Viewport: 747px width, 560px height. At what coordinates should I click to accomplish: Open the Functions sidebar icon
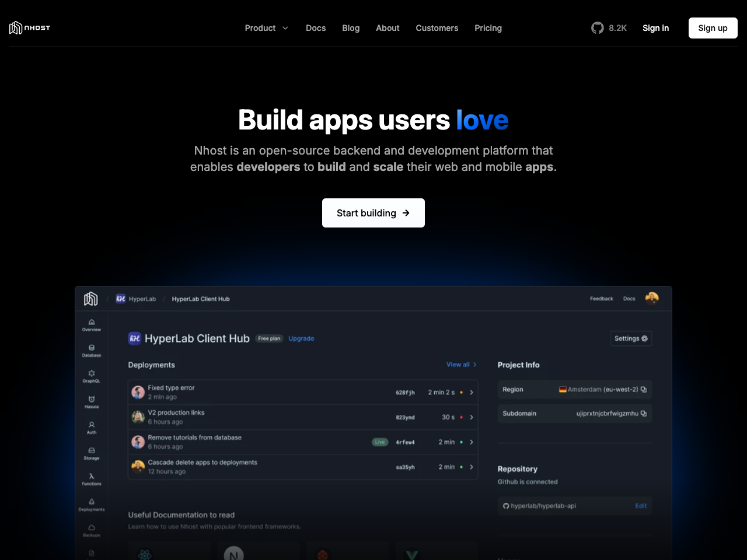(92, 479)
